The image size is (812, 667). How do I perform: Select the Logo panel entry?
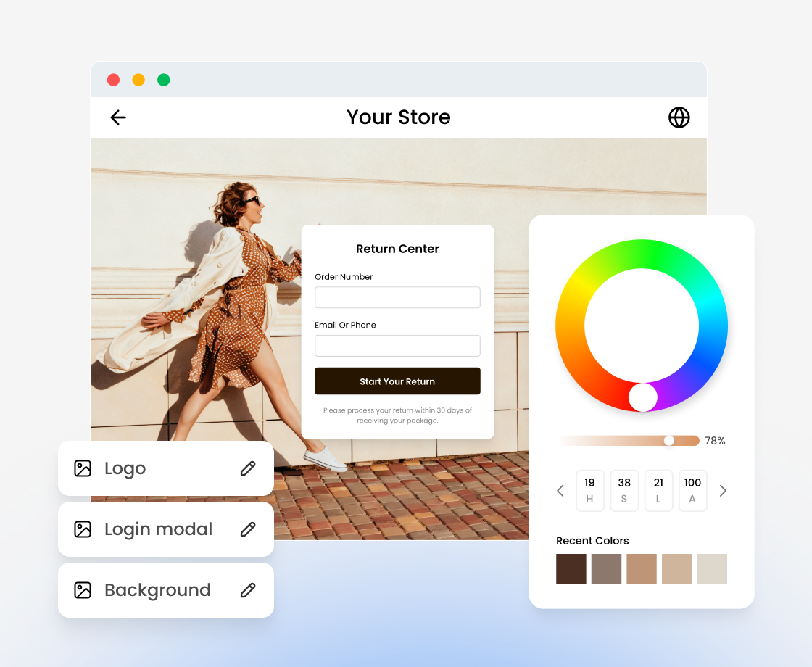tap(126, 468)
